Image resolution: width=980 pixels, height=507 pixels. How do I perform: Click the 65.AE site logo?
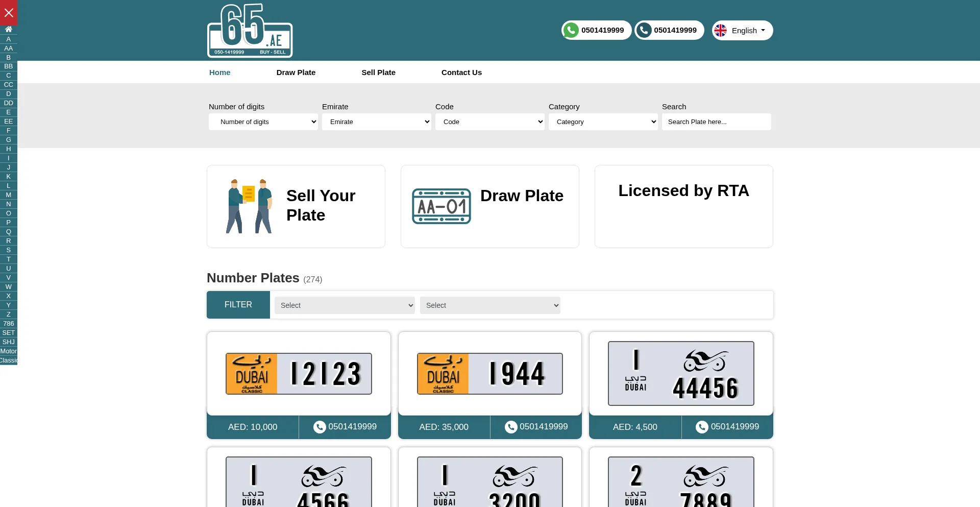coord(250,31)
